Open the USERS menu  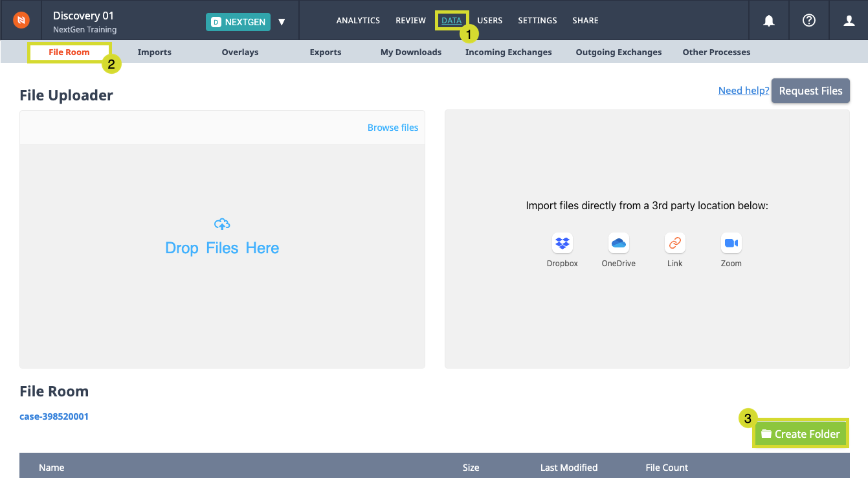[490, 21]
